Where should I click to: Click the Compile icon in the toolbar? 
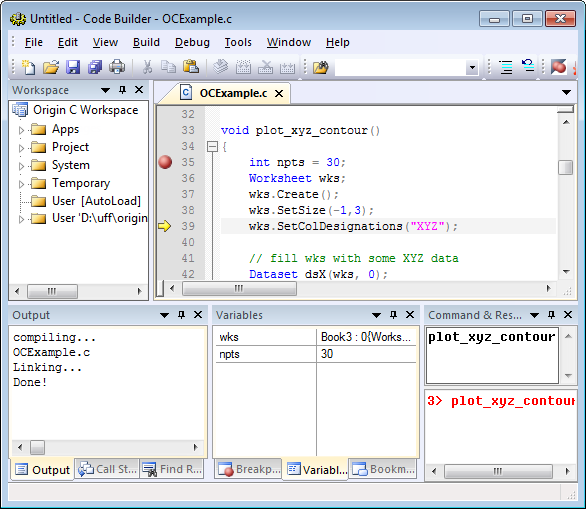[x=220, y=67]
